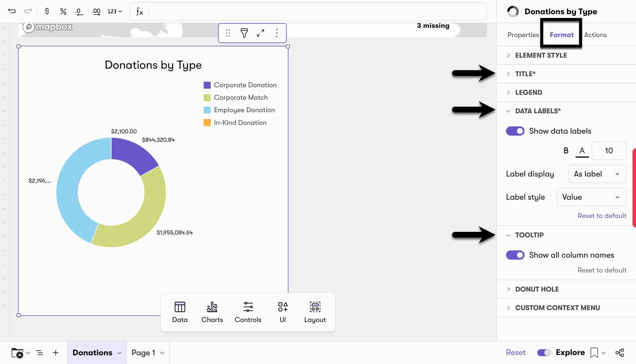Click the undo arrow icon
The height and width of the screenshot is (364, 636).
pos(12,11)
